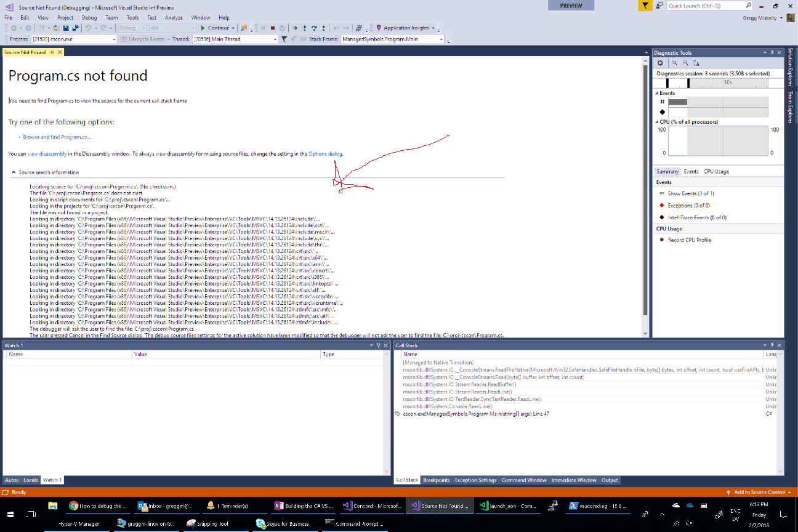Switch to the Autos tab
Viewport: 798px width, 532px height.
pos(12,480)
